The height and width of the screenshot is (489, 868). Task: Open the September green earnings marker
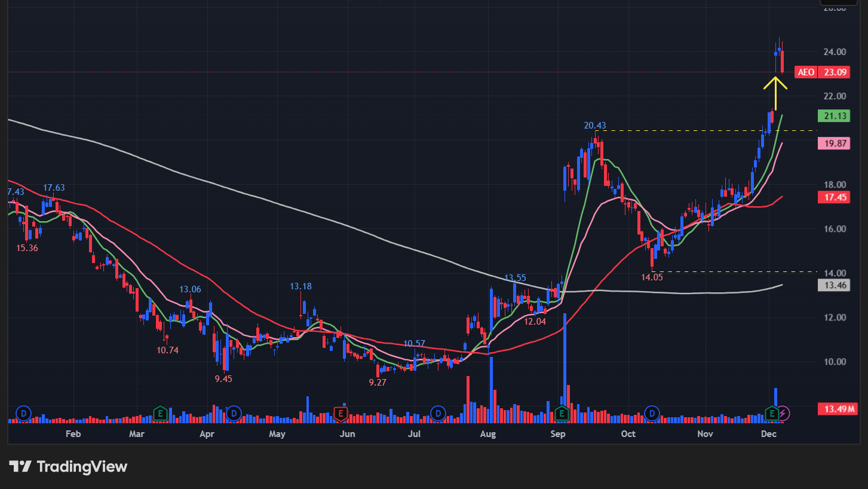(562, 412)
